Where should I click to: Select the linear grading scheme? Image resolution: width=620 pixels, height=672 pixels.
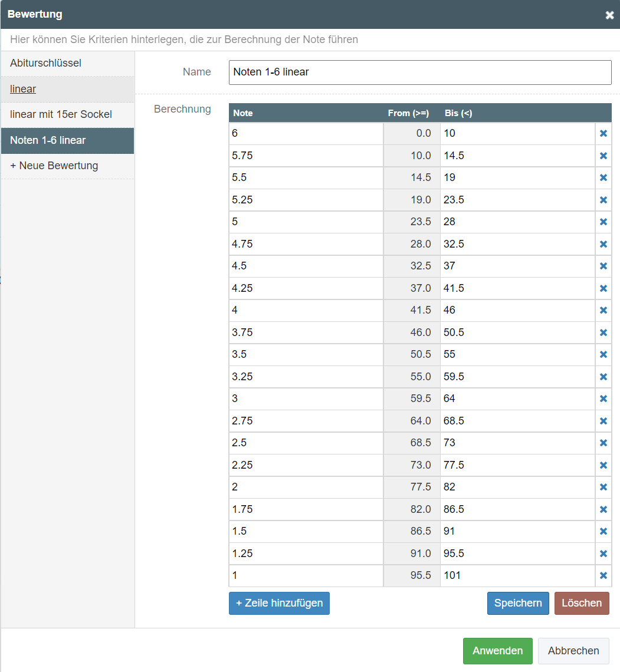click(23, 89)
